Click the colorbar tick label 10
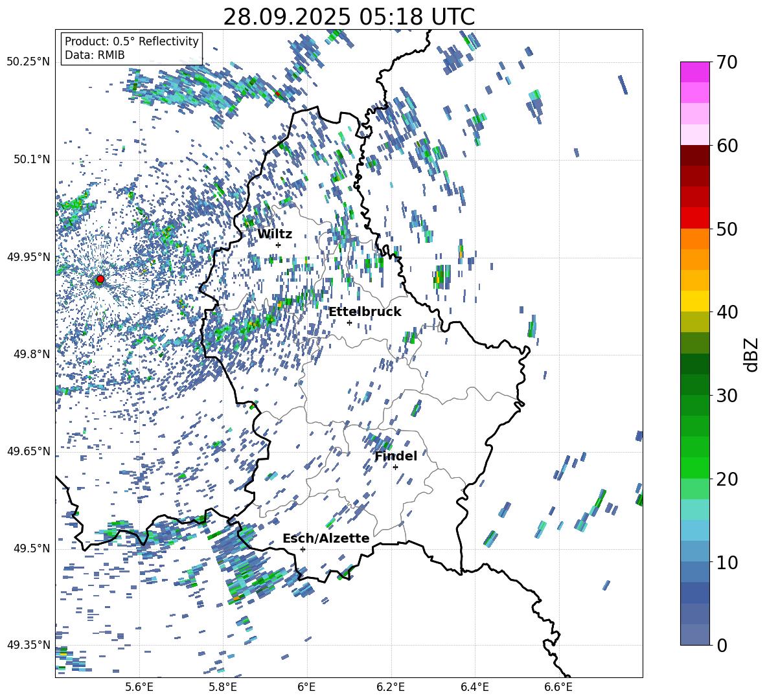767x700 pixels. point(726,562)
